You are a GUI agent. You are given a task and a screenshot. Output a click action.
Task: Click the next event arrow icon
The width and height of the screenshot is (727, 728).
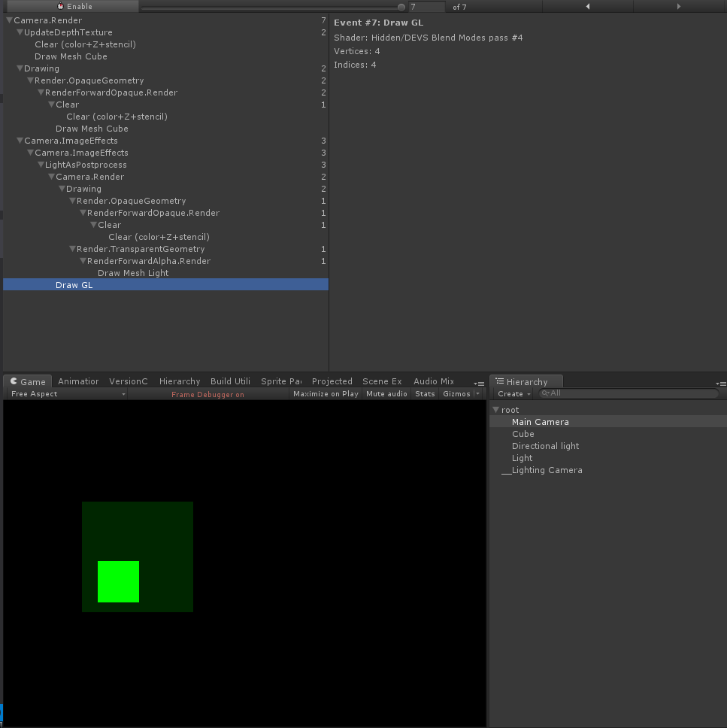679,6
